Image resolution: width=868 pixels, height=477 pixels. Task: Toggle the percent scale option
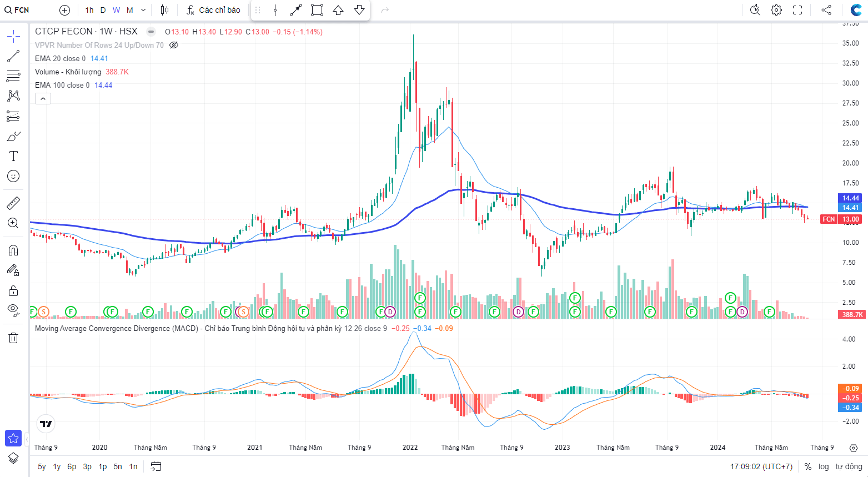(807, 466)
